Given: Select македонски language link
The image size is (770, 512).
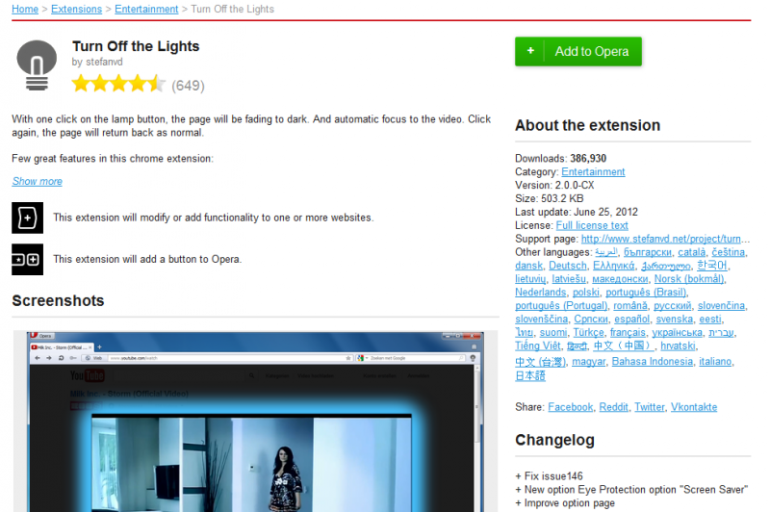Looking at the screenshot, I should 620,279.
